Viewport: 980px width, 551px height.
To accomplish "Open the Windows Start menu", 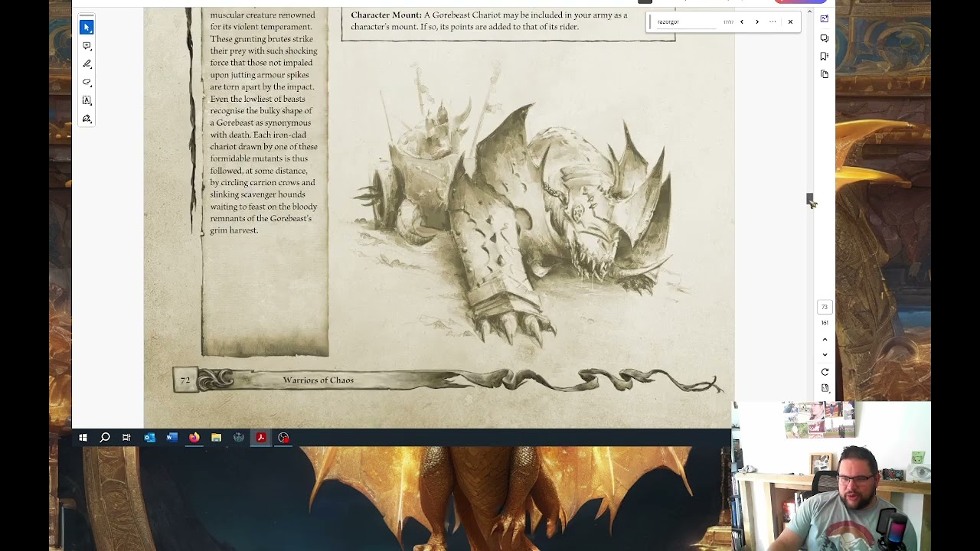I will 83,438.
